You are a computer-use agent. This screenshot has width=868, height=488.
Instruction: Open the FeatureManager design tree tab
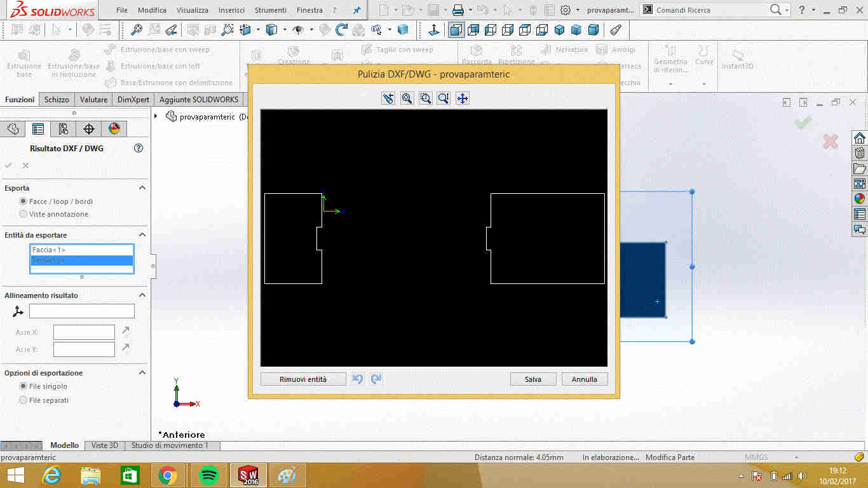(13, 129)
